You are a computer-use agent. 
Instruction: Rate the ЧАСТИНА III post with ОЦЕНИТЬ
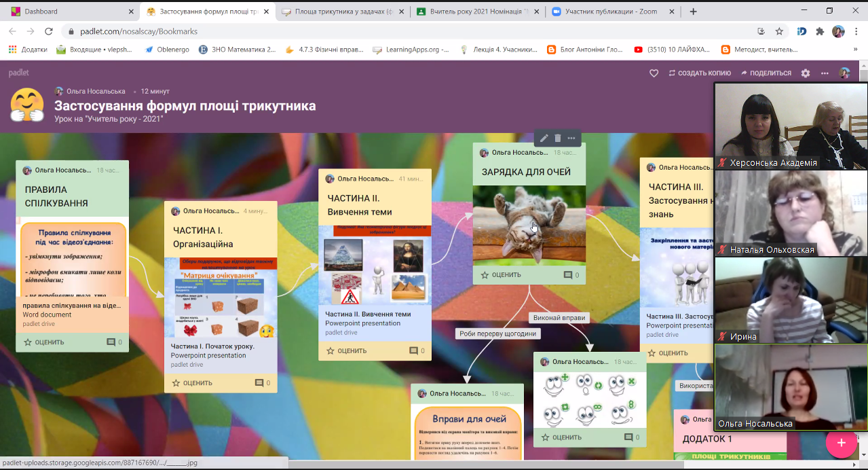(668, 353)
